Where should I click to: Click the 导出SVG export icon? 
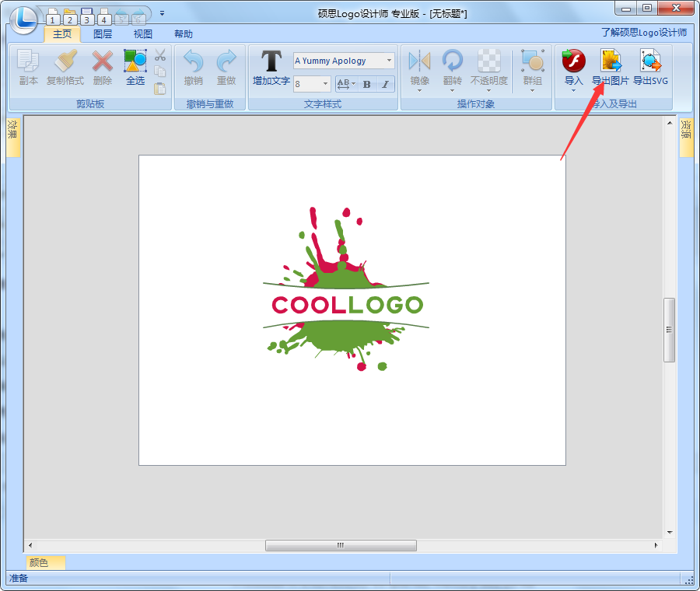(x=650, y=67)
